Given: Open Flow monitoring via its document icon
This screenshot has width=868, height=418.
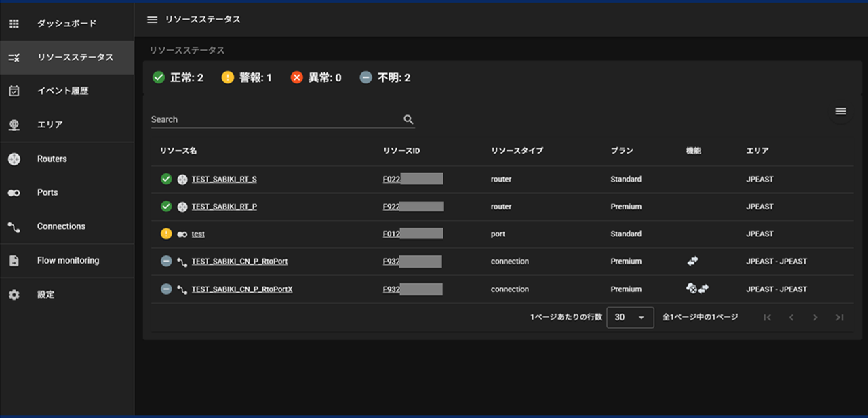Looking at the screenshot, I should [x=14, y=260].
